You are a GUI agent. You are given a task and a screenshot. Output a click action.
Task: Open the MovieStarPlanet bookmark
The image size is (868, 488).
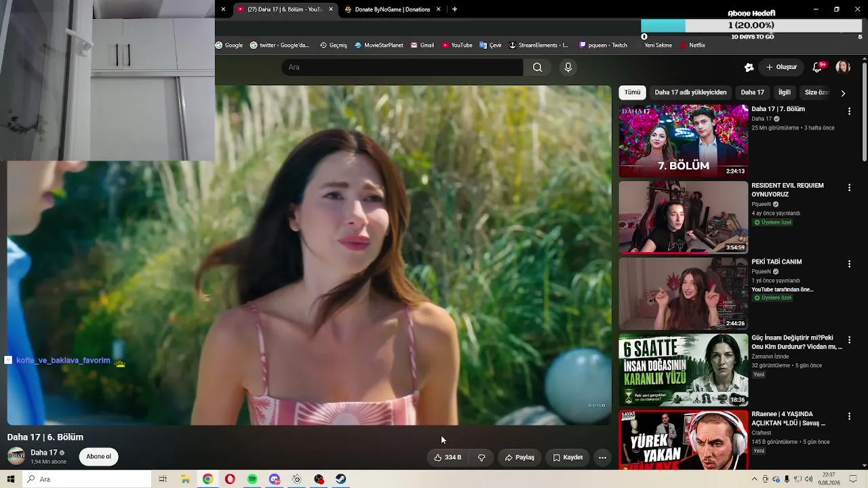(378, 45)
